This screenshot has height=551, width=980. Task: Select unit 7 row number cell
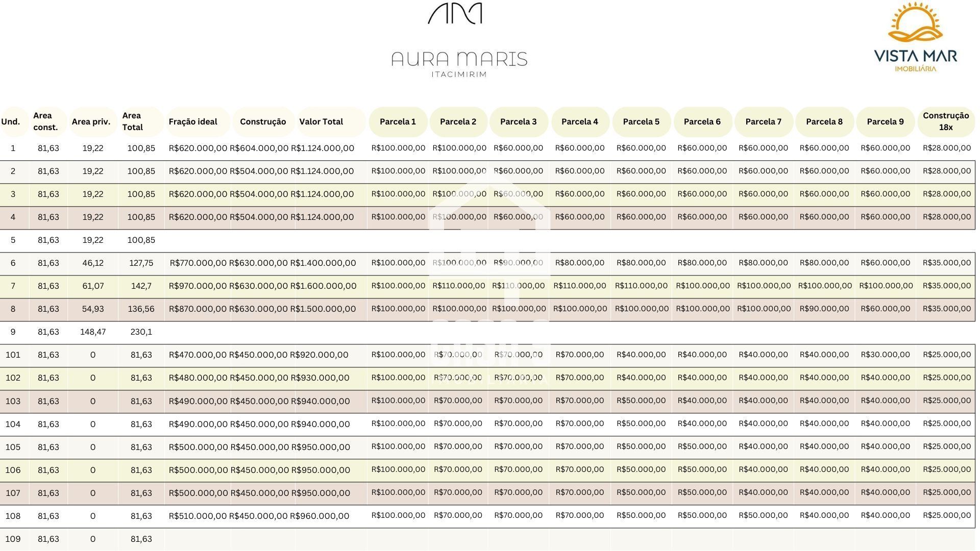pos(13,286)
